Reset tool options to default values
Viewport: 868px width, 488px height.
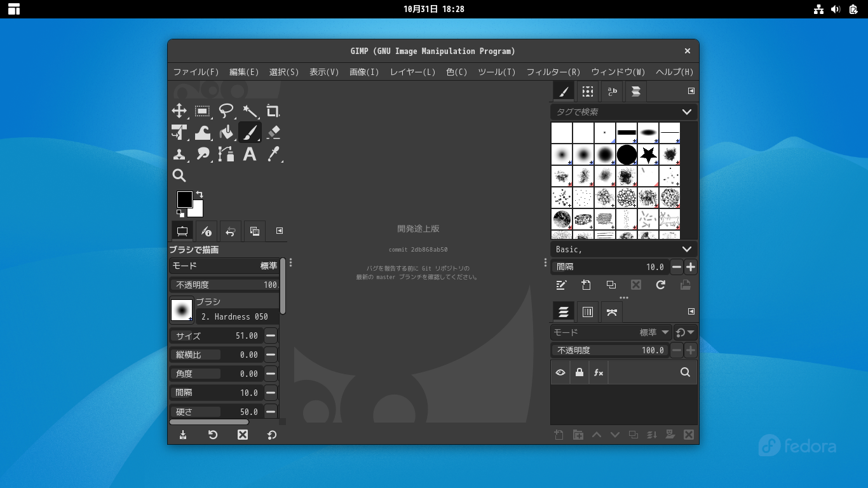click(272, 435)
